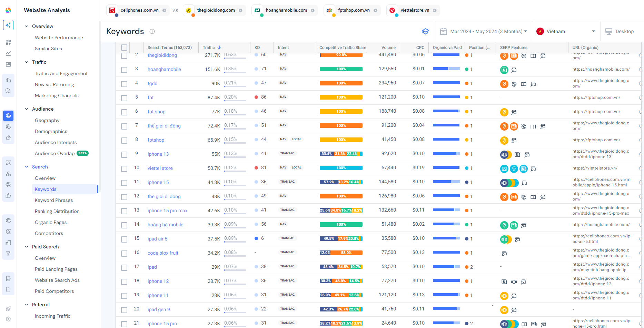Select the globe Website Analysis rail icon
644x328 pixels.
tap(8, 116)
